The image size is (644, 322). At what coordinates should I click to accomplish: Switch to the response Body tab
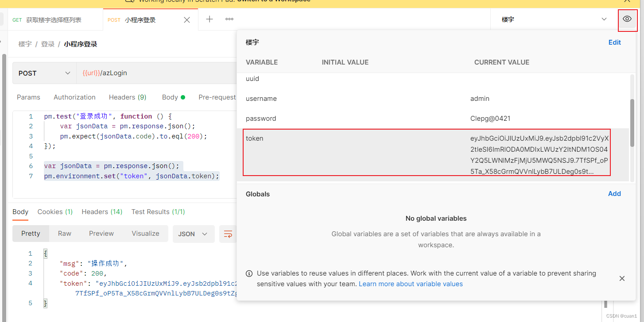tap(20, 212)
